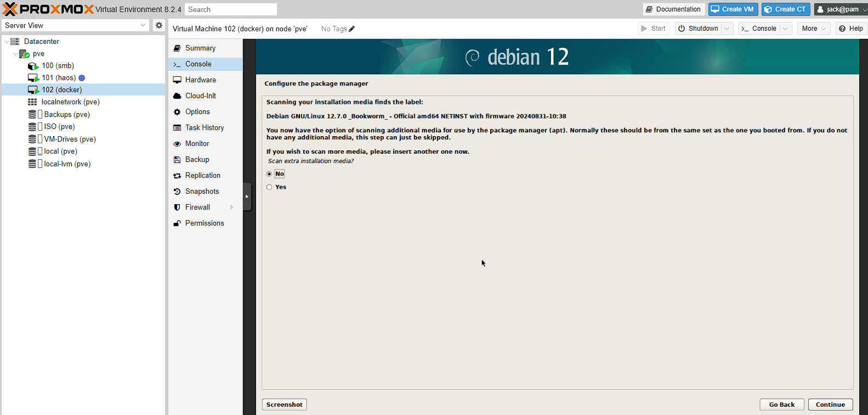Click the installer Screenshot button

[x=284, y=405]
